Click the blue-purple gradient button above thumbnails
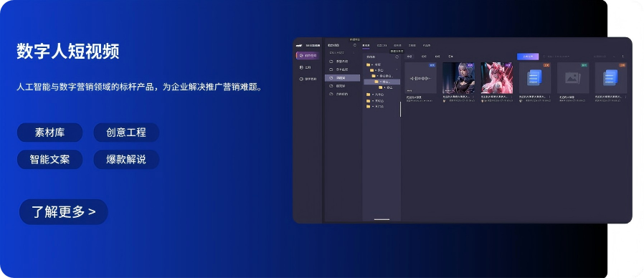644x278 pixels. coord(528,57)
